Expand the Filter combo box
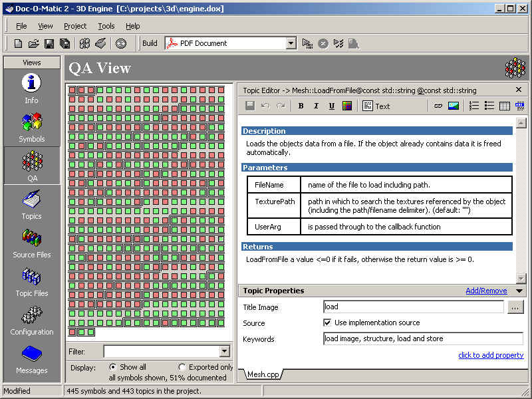This screenshot has width=532, height=399. (224, 351)
